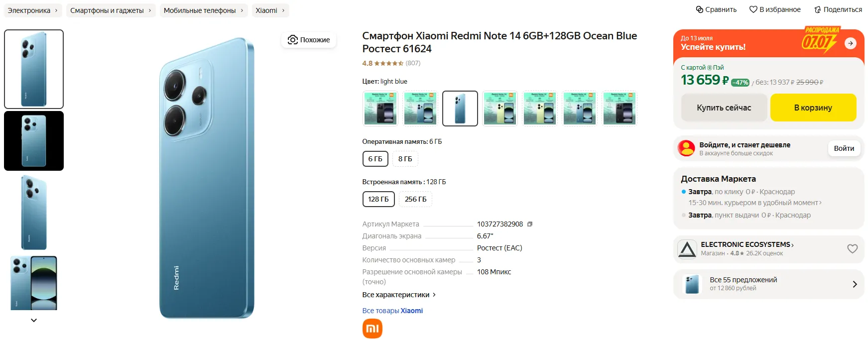Select the second product thumbnail on black background
Screen dimensions: 868x340
[34, 141]
